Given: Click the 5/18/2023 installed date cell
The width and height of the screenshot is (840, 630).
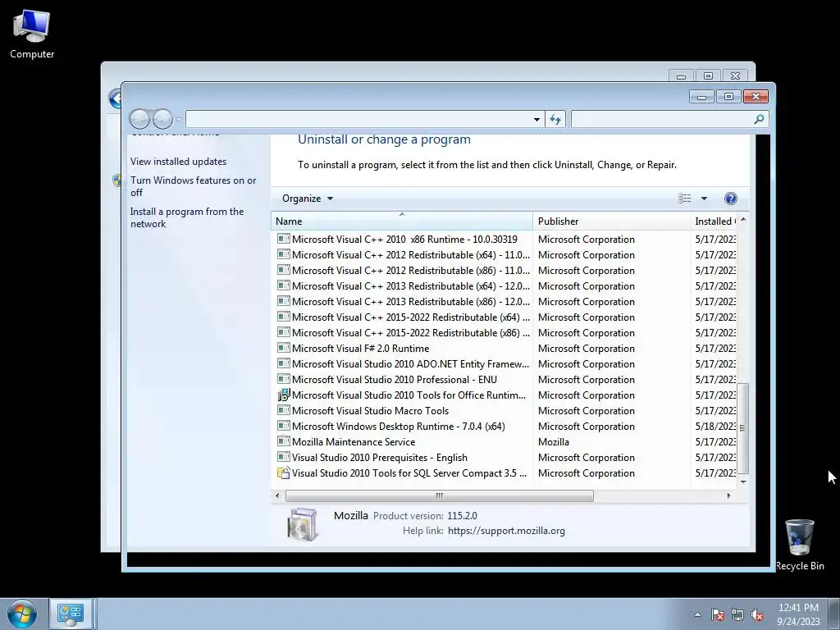Looking at the screenshot, I should (x=715, y=427).
